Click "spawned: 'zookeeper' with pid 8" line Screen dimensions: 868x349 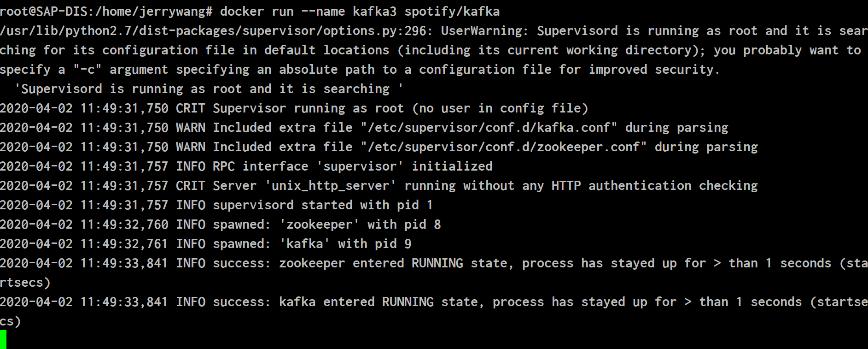[x=221, y=225]
